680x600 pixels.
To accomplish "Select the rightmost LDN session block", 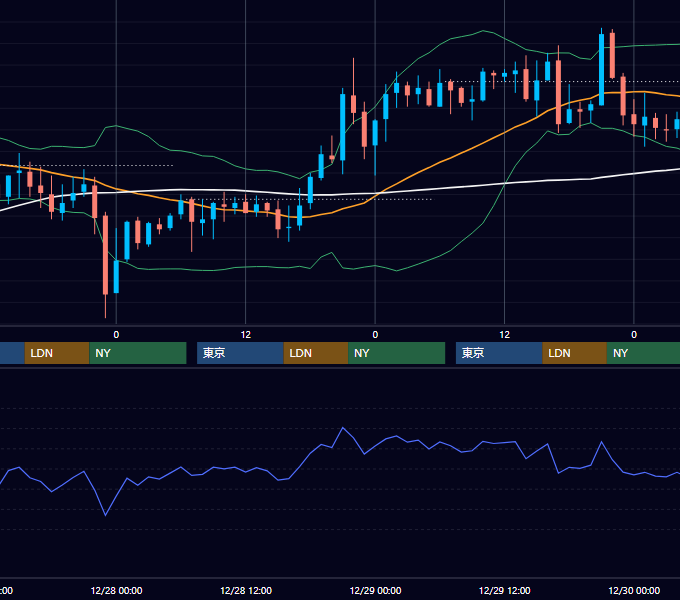I will coord(574,353).
